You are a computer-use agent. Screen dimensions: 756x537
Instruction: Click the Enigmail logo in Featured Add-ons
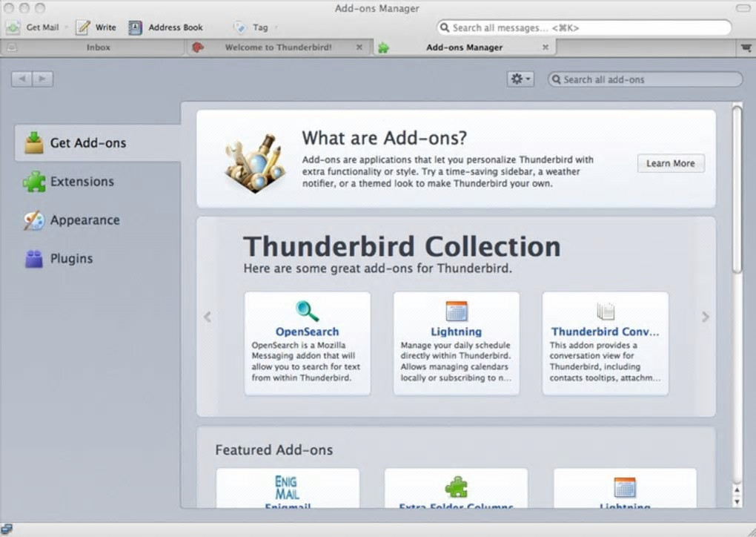288,487
